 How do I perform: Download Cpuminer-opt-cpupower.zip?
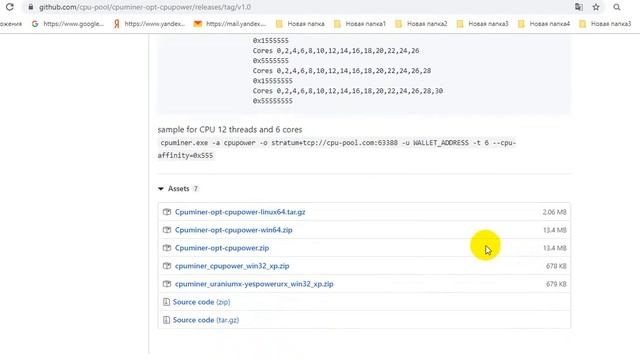tap(222, 248)
